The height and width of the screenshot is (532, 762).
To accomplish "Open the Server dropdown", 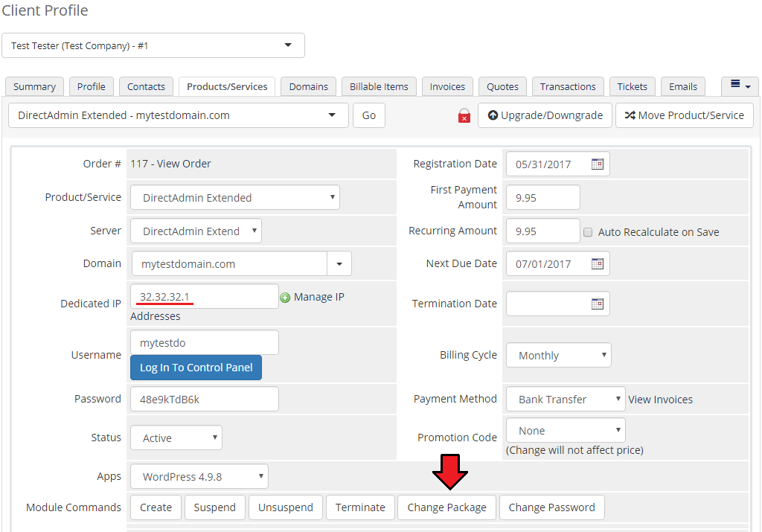I will 196,231.
